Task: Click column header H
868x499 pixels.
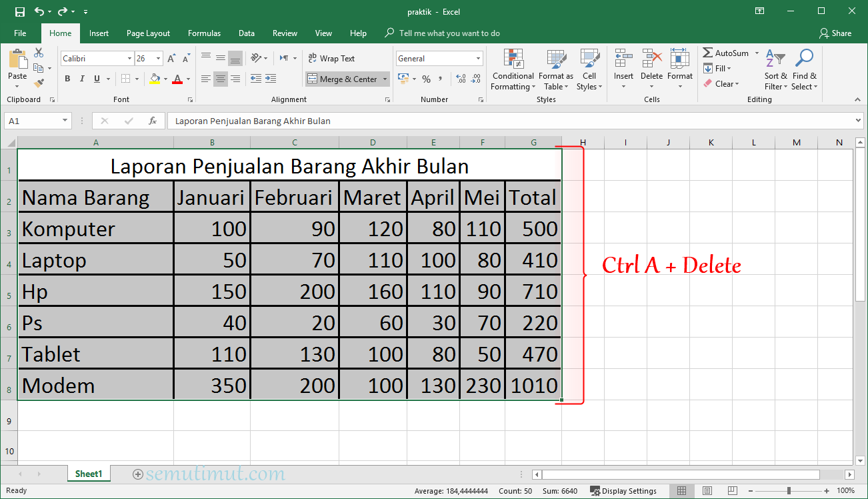Action: click(583, 142)
